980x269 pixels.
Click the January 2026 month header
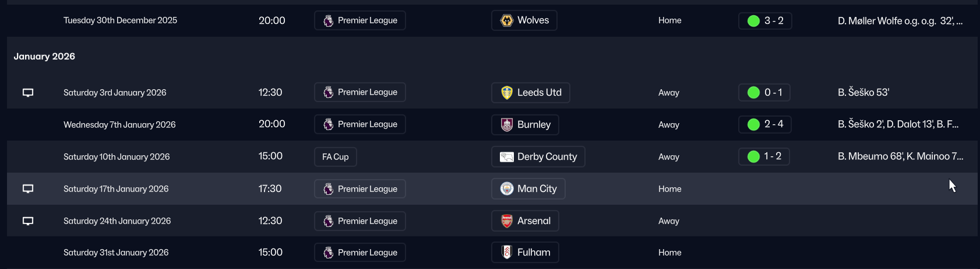click(44, 57)
